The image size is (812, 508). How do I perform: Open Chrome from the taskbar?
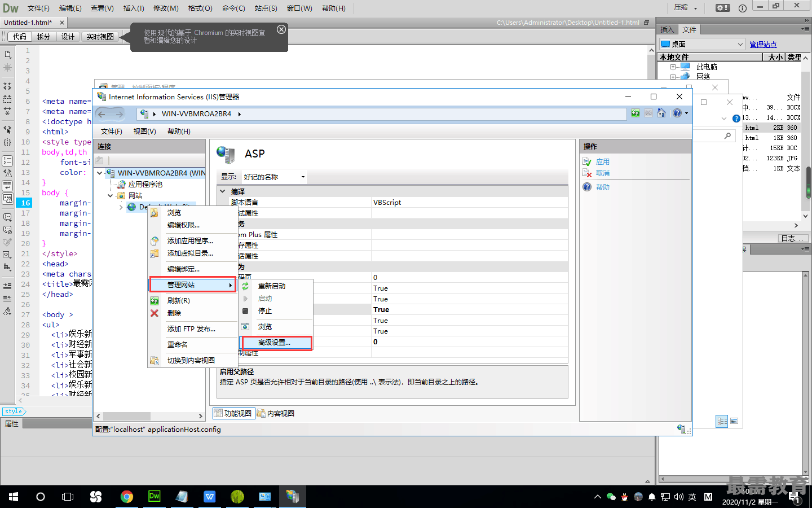[x=127, y=497]
